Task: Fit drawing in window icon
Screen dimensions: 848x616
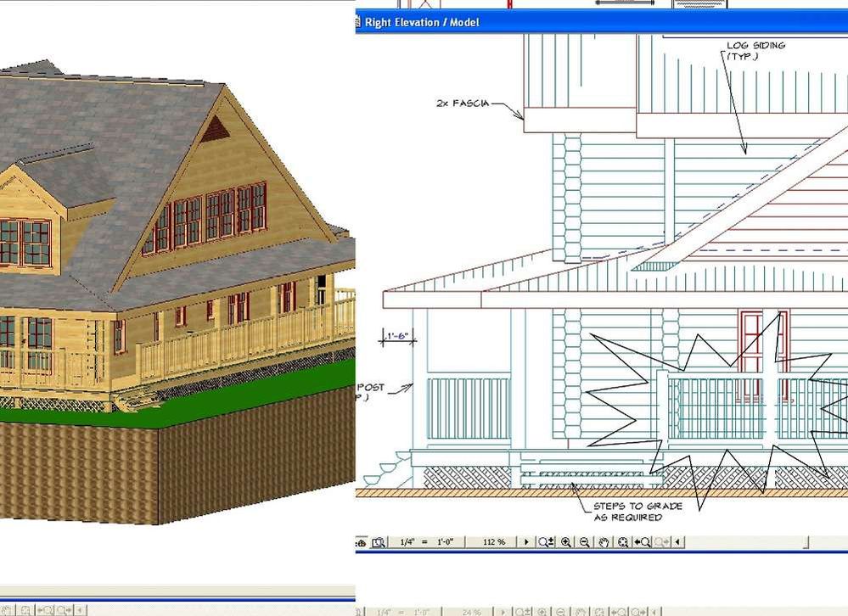Action: [x=623, y=542]
